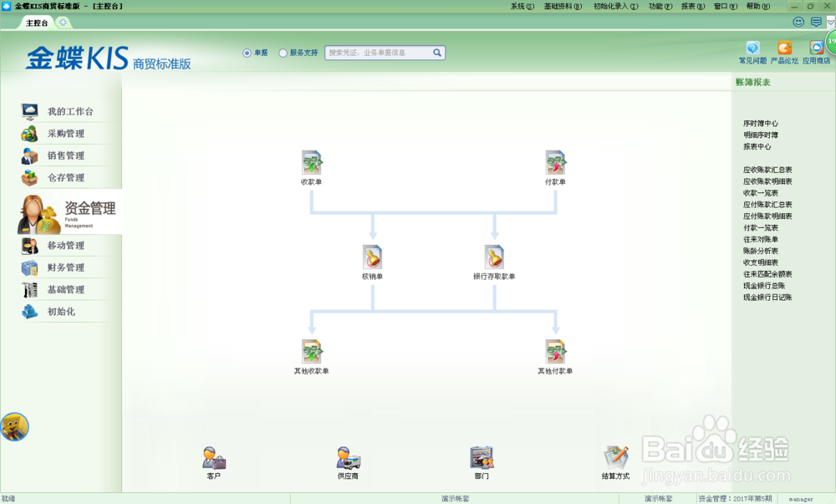Open the 报表 menu
836x504 pixels.
click(x=692, y=7)
